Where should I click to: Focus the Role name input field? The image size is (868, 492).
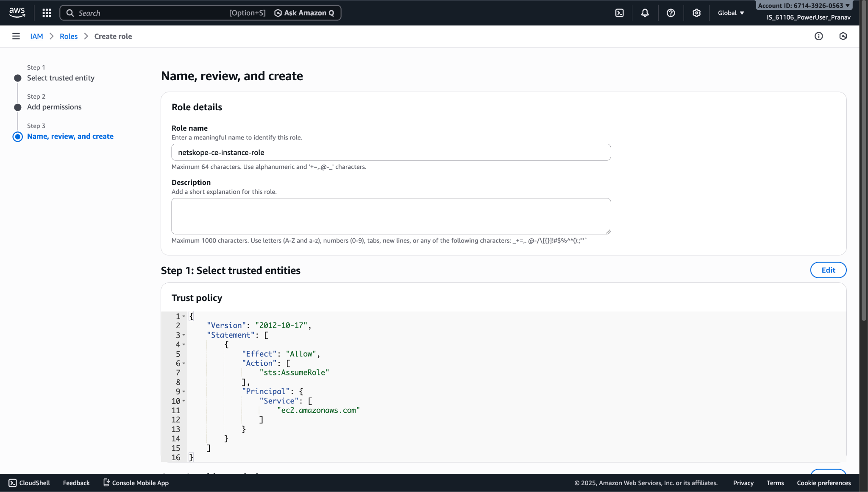[391, 153]
